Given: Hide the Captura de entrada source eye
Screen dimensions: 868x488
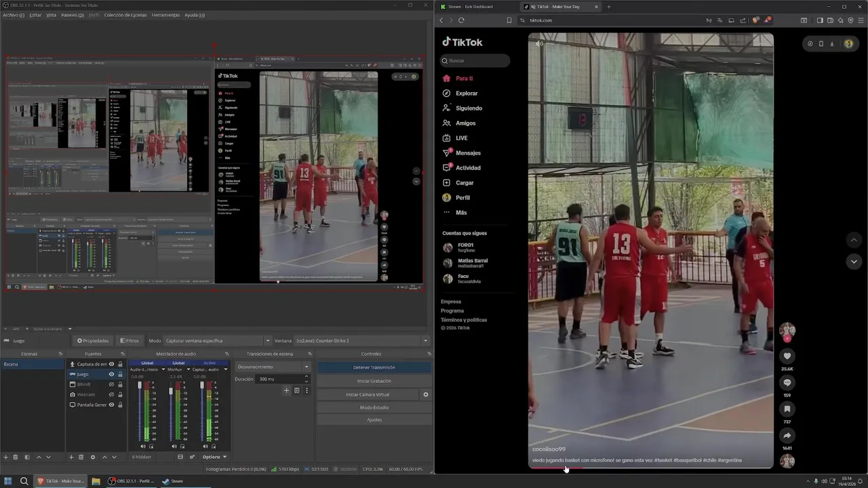Looking at the screenshot, I should point(111,364).
